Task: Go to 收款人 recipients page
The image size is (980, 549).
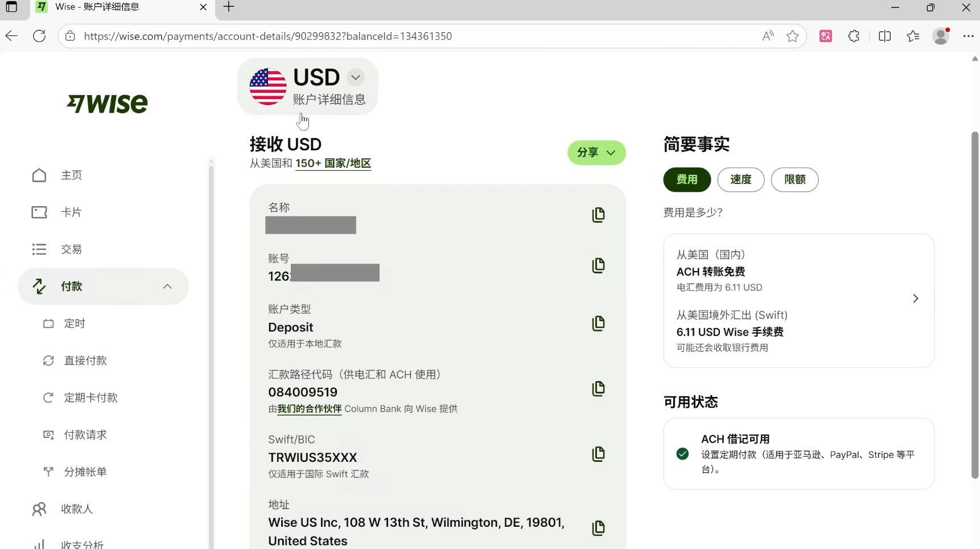Action: click(x=77, y=509)
